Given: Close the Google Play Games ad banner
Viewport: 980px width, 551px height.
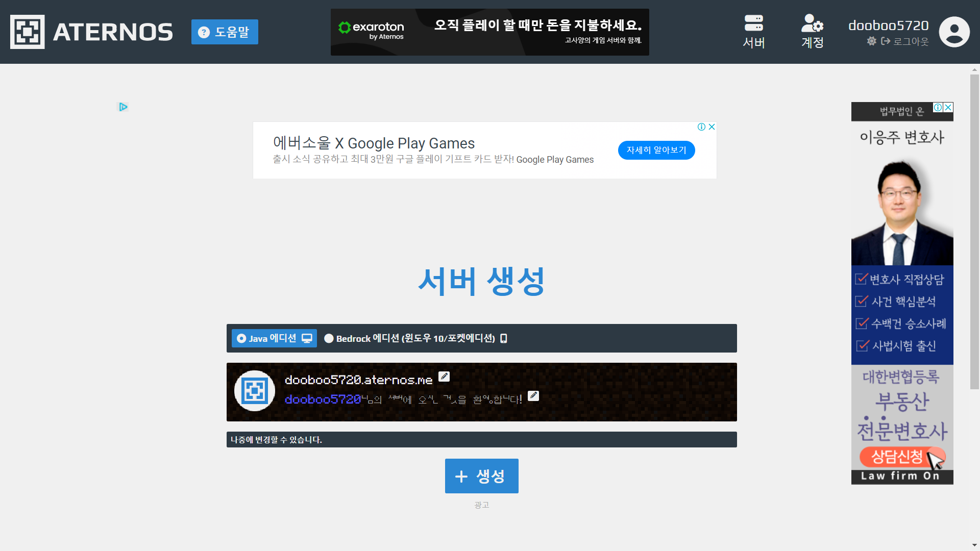Looking at the screenshot, I should tap(712, 127).
